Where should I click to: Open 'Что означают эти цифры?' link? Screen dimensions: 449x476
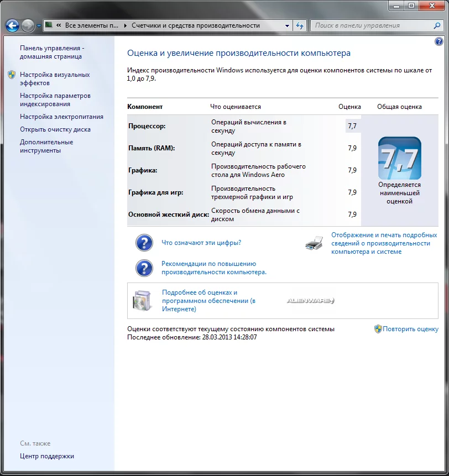point(201,243)
